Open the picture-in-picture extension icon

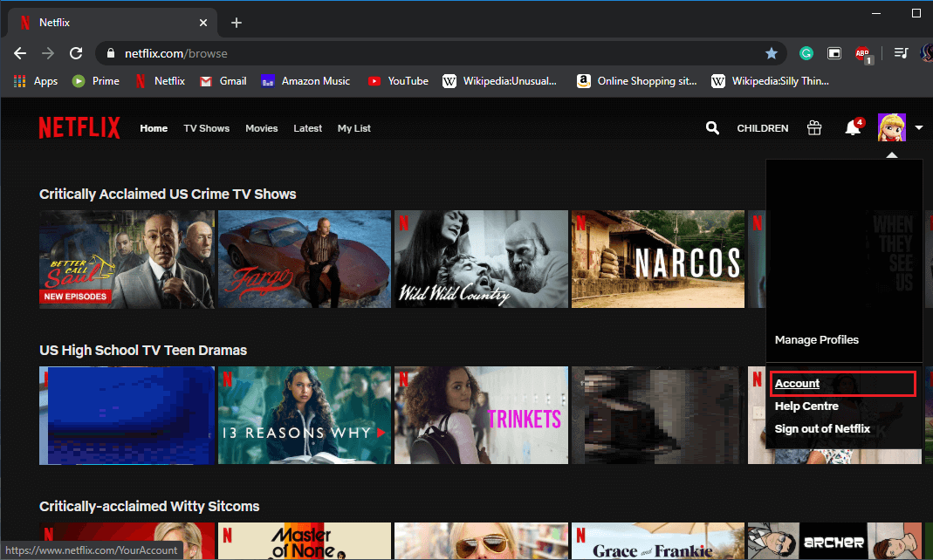(x=834, y=53)
